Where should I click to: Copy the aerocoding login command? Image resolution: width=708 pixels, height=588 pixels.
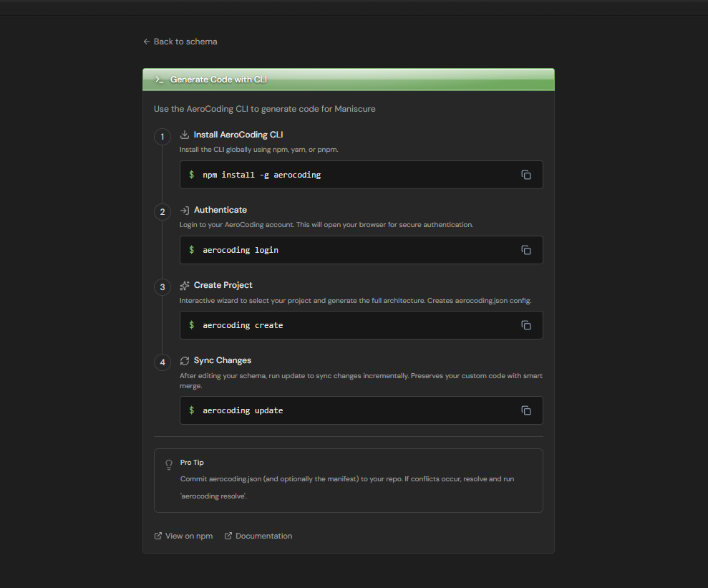tap(526, 249)
